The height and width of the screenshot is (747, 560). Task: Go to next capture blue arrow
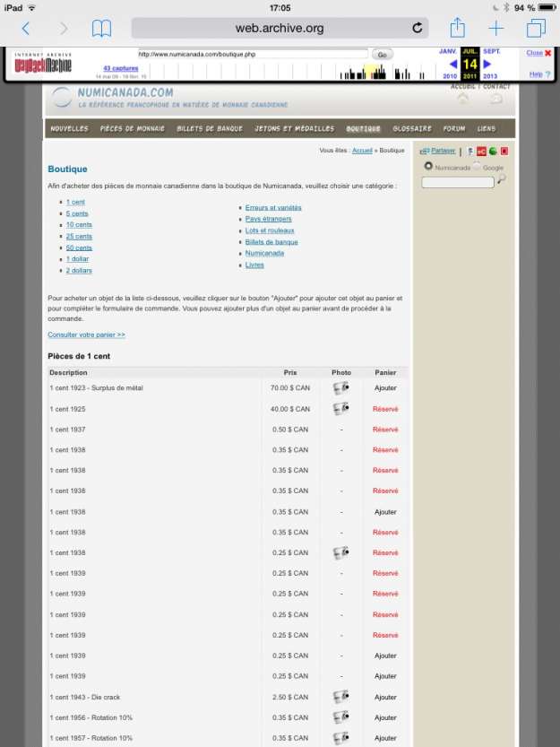pos(487,64)
